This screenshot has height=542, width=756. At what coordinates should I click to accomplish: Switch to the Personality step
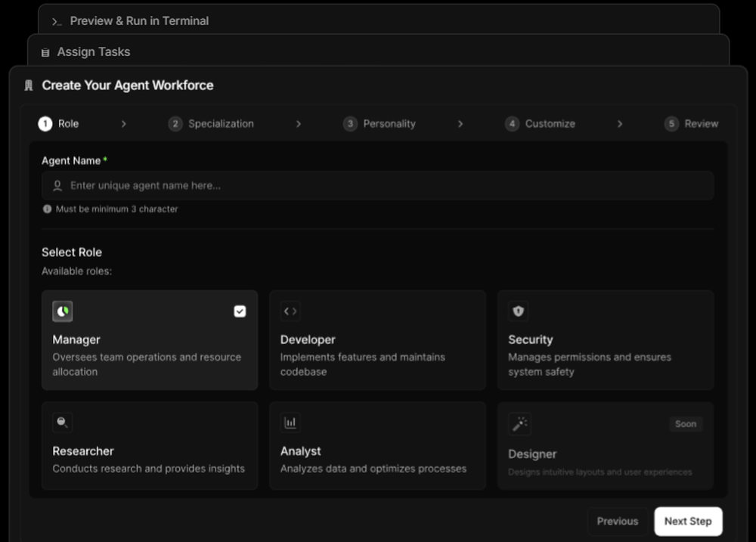tap(380, 123)
